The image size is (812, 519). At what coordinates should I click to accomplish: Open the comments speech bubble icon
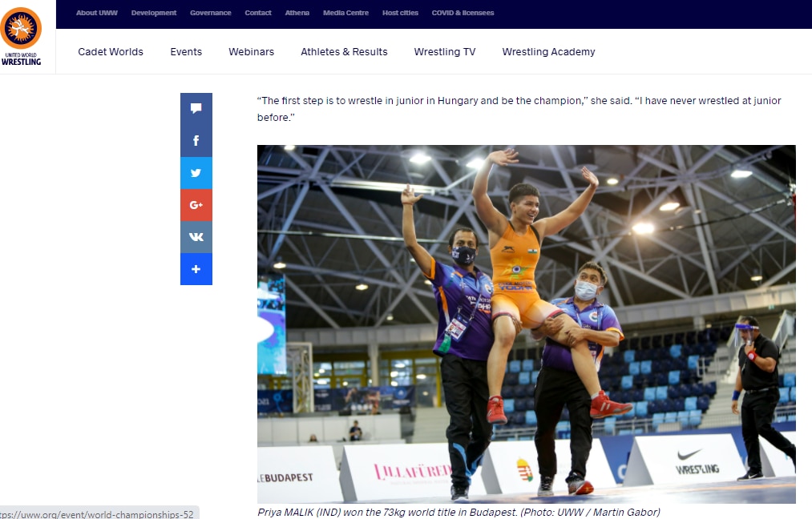(196, 109)
